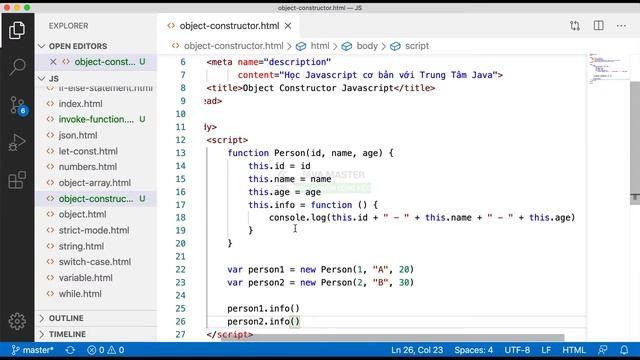This screenshot has height=360, width=640.
Task: Synchronize changes in status bar
Action: [x=70, y=350]
